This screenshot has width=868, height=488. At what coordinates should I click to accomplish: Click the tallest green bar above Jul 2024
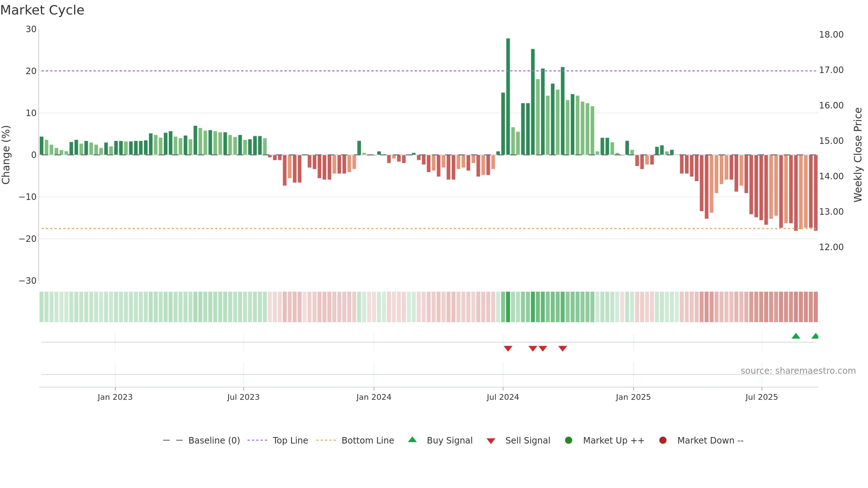508,97
